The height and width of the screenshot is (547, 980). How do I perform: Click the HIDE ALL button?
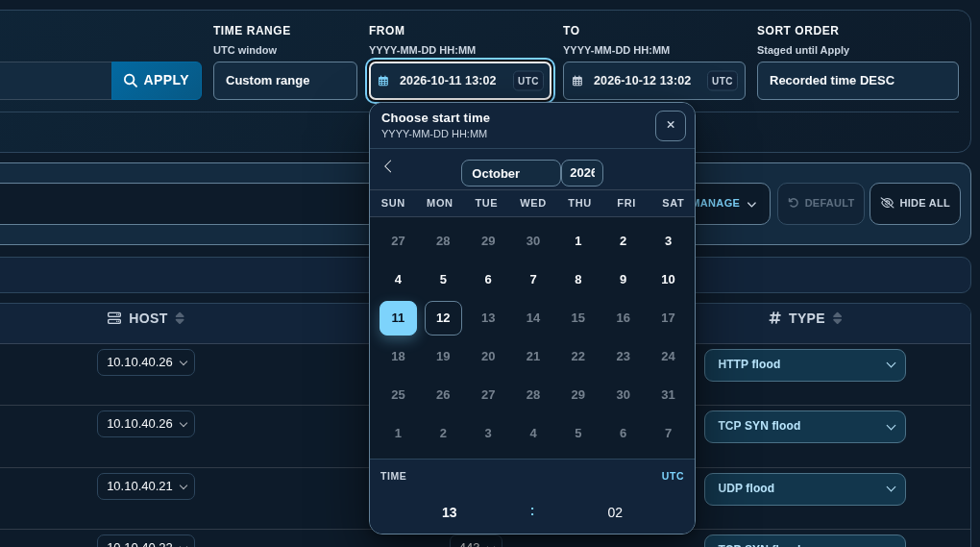click(915, 204)
